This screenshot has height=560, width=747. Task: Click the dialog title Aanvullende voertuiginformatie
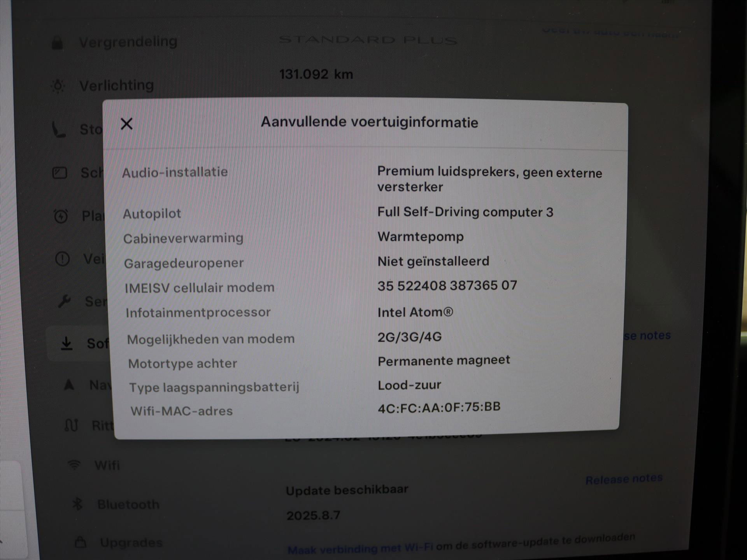click(x=369, y=122)
